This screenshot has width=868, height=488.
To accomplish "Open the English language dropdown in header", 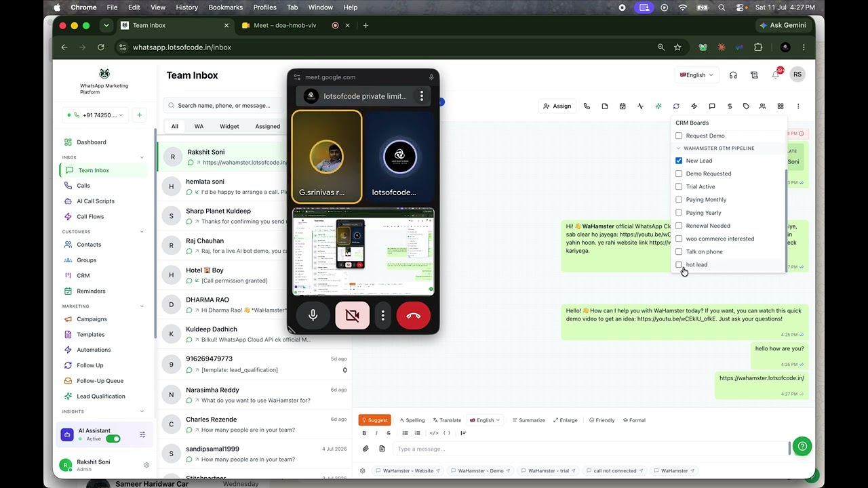I will (x=696, y=75).
